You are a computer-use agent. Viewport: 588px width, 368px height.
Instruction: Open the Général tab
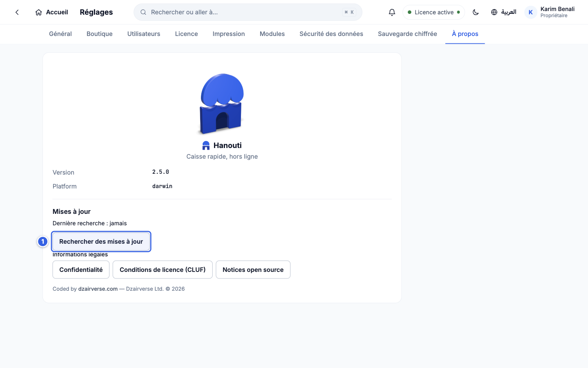point(60,34)
